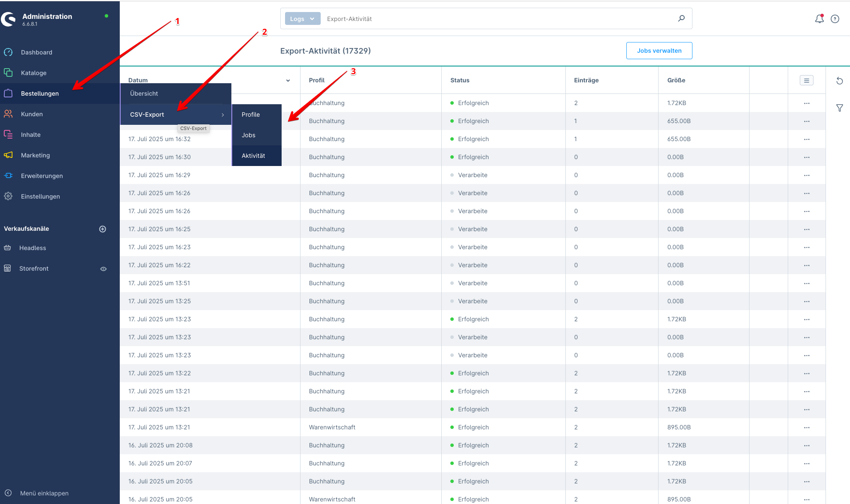Toggle Datum column sort arrow
The width and height of the screenshot is (850, 504).
pyautogui.click(x=288, y=81)
